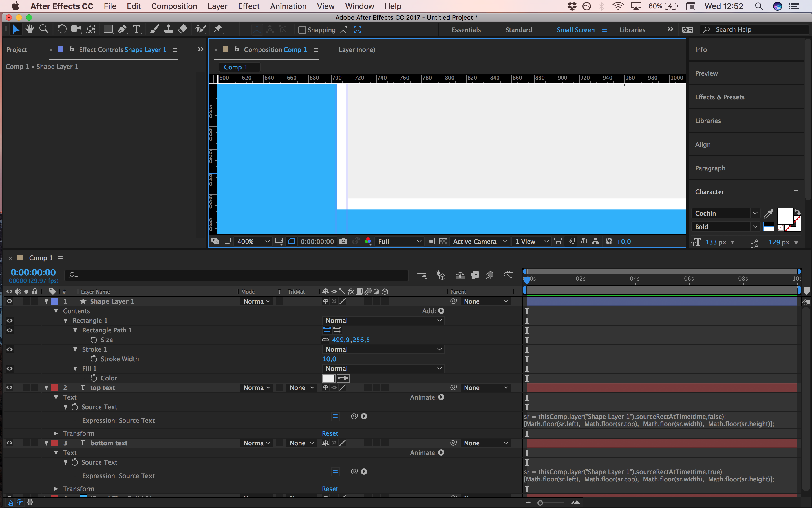
Task: Switch to the Essentials workspace
Action: (x=466, y=30)
